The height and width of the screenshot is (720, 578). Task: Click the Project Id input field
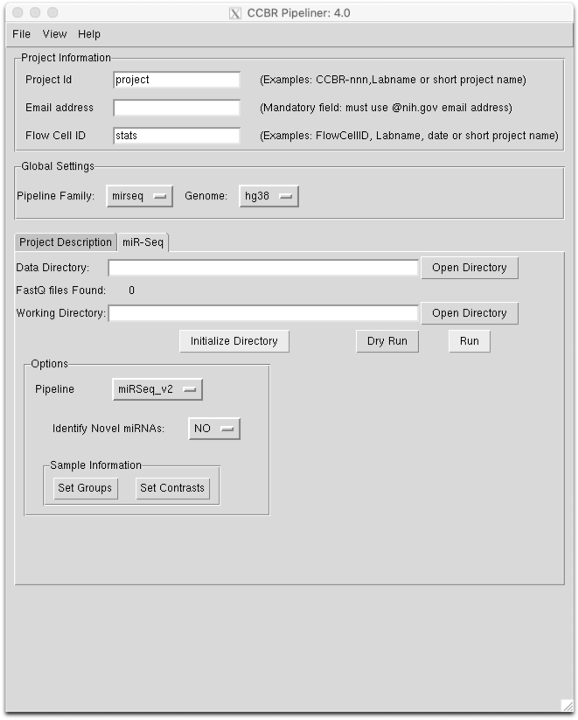(176, 79)
